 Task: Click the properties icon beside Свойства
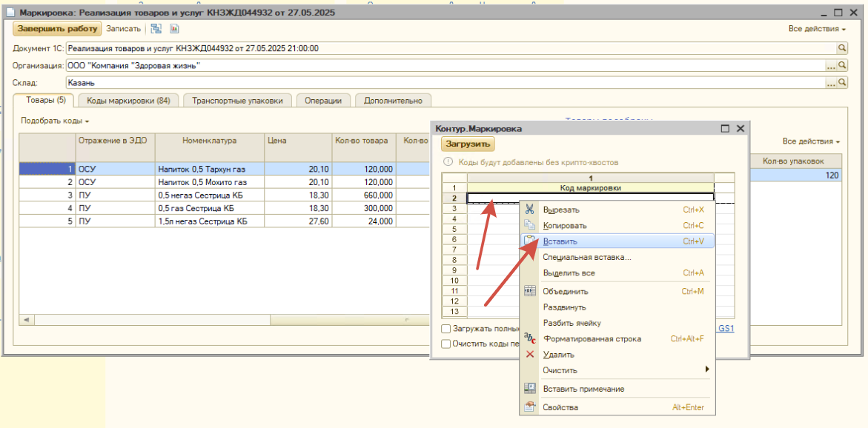click(530, 407)
